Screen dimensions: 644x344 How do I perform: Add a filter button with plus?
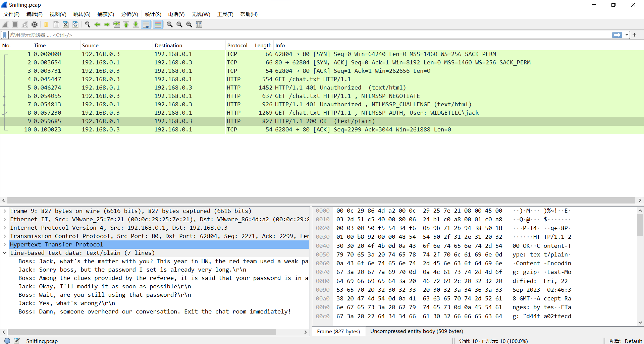(x=634, y=35)
